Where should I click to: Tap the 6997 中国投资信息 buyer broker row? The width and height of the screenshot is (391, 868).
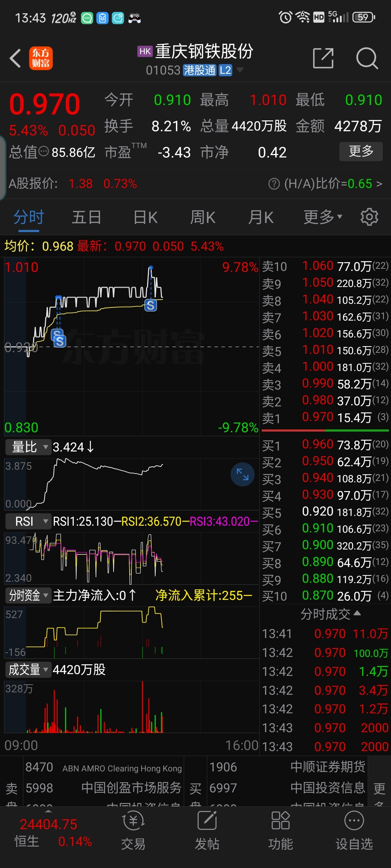point(287,788)
